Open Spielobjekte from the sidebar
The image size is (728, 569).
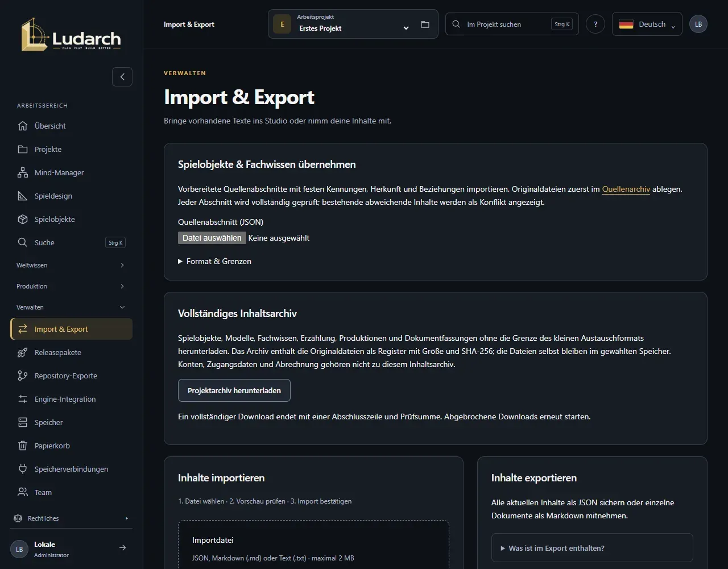[72, 219]
